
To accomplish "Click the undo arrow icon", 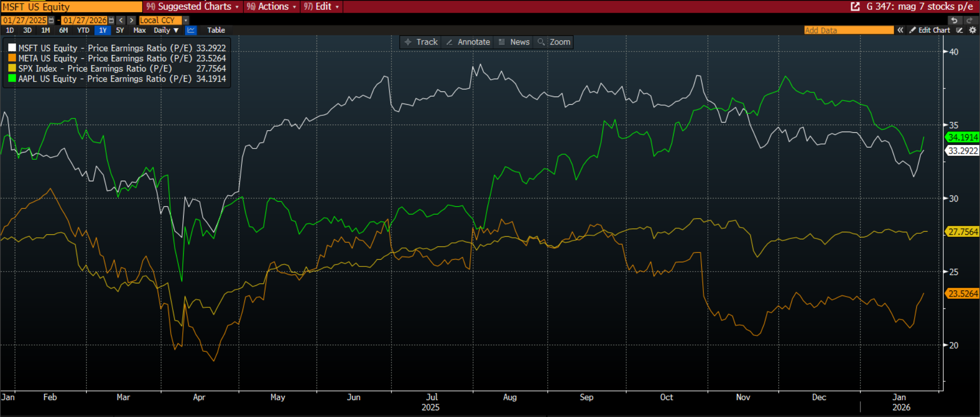I will coord(954,20).
